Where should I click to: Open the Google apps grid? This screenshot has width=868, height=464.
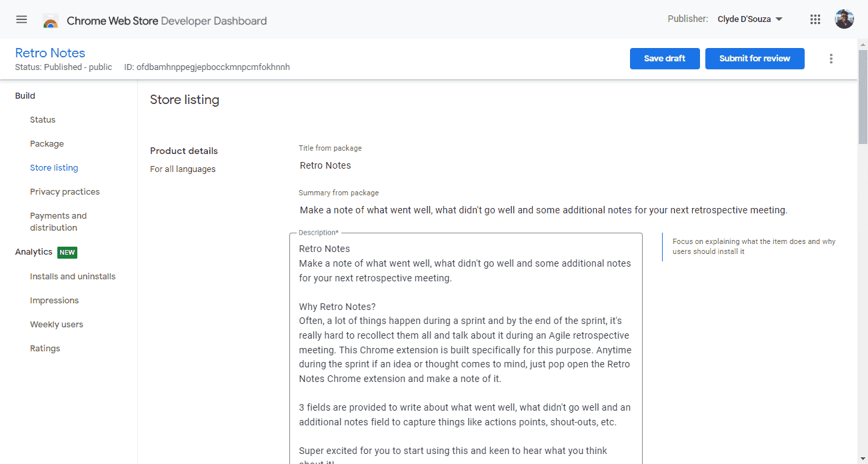pos(815,19)
